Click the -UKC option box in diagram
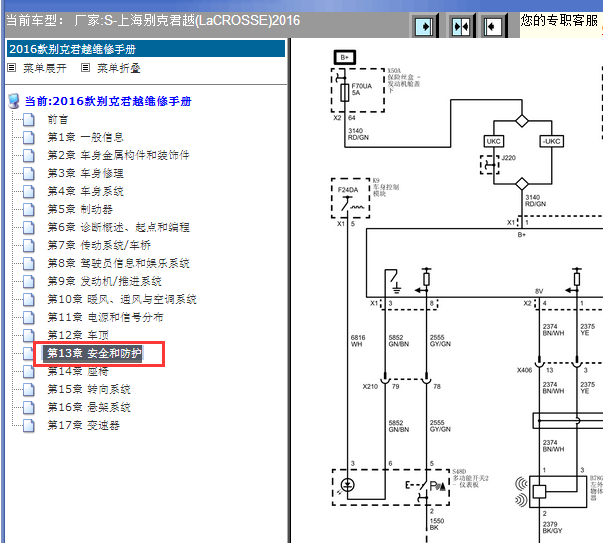 (x=551, y=141)
